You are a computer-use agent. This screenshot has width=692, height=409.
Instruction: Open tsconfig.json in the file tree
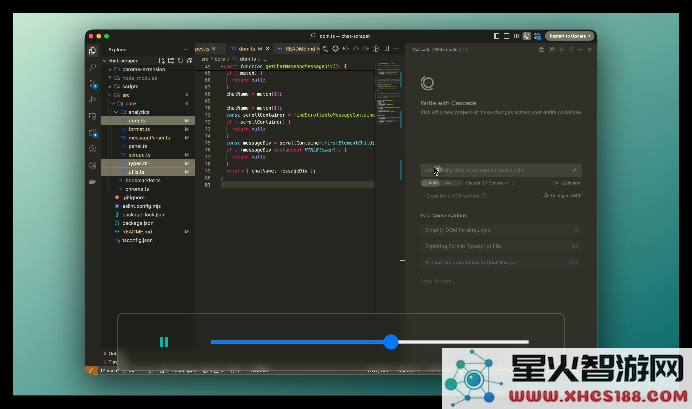point(148,240)
